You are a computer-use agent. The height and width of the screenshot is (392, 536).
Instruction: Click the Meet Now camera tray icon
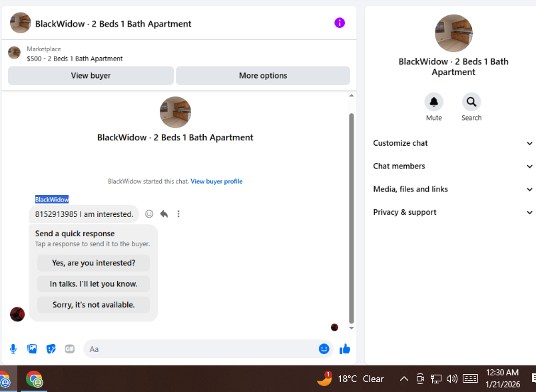pos(420,379)
